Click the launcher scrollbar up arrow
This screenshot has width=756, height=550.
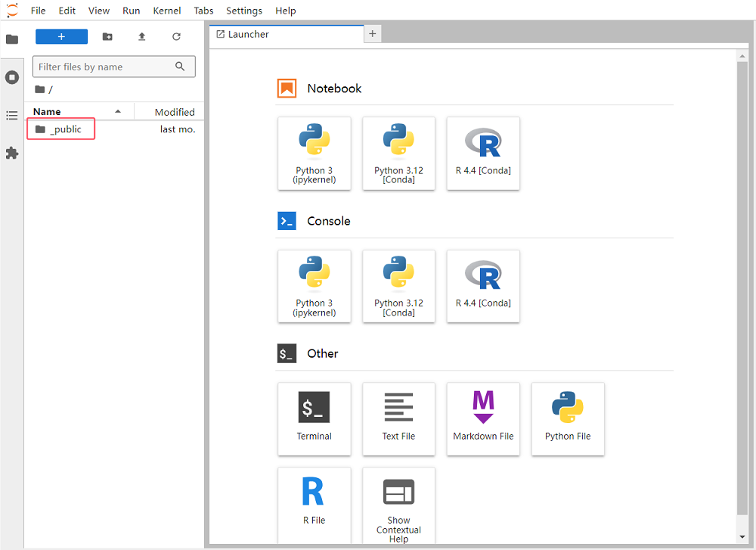[742, 56]
